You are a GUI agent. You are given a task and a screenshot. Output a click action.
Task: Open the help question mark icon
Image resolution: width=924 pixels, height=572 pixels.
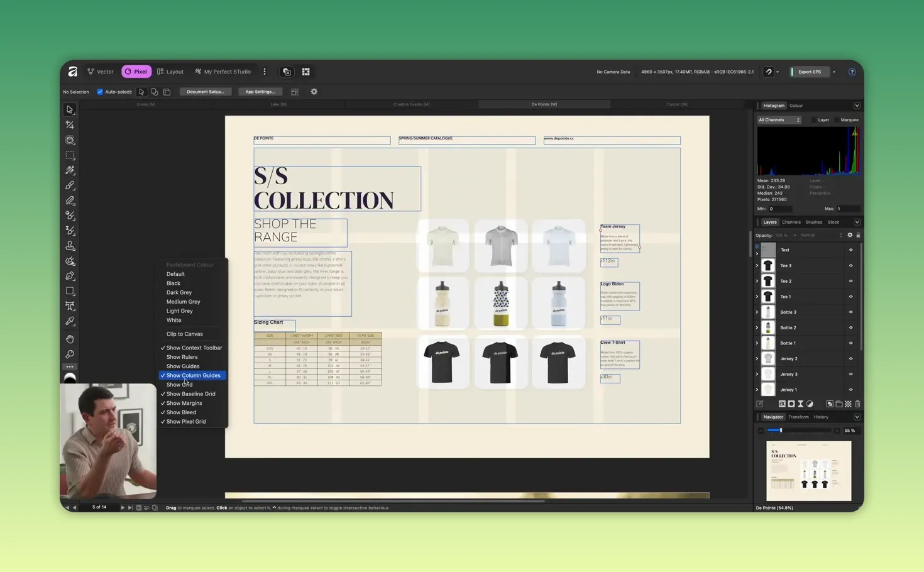852,72
